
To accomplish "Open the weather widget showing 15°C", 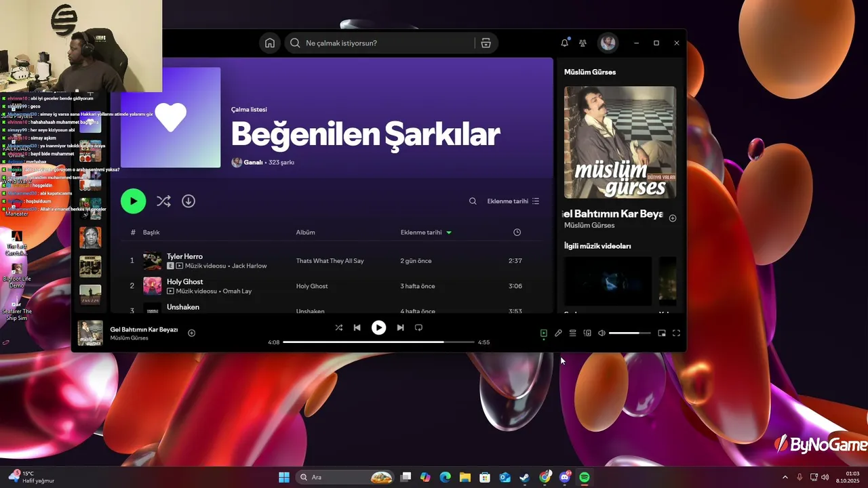I will (x=31, y=477).
